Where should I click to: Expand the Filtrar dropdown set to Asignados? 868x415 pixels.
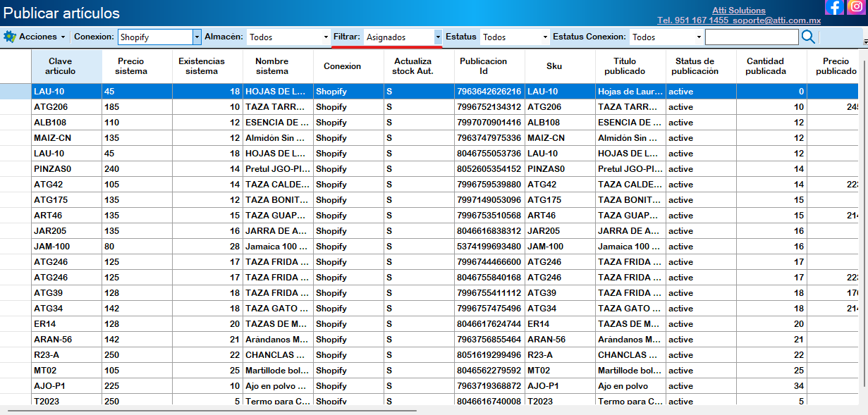click(x=438, y=37)
